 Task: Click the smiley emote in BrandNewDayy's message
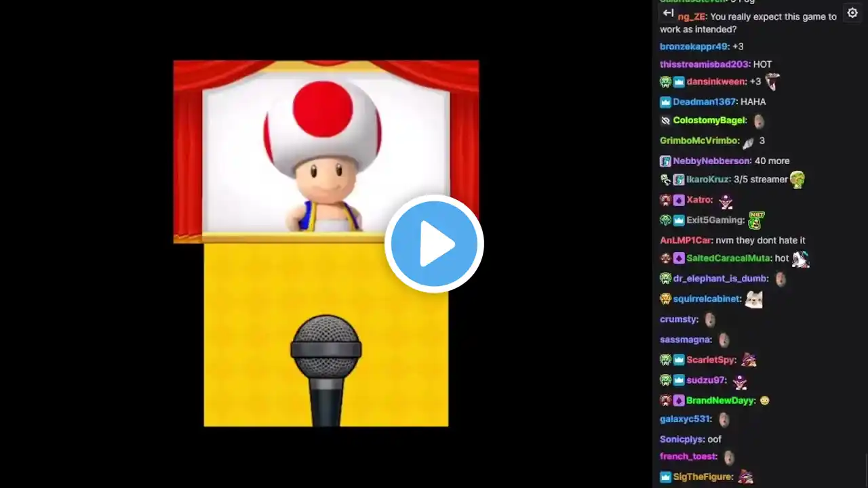pyautogui.click(x=765, y=401)
